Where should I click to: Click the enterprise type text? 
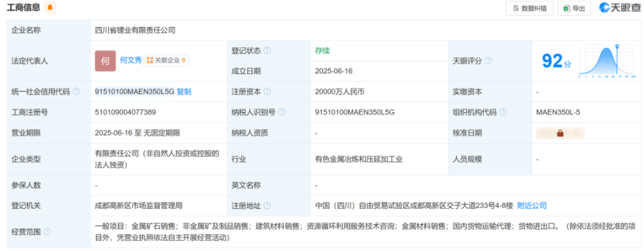157,159
